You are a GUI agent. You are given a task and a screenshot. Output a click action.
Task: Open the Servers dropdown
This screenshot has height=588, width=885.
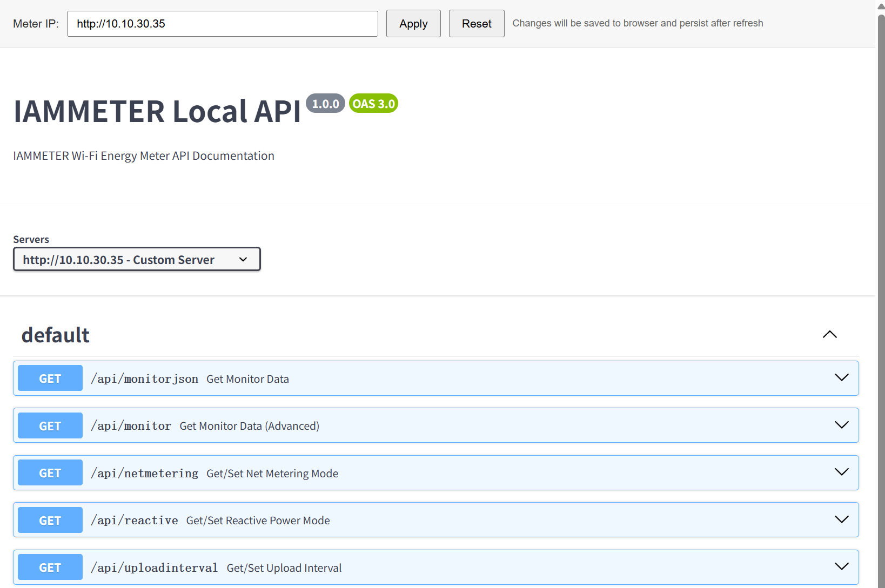tap(137, 259)
